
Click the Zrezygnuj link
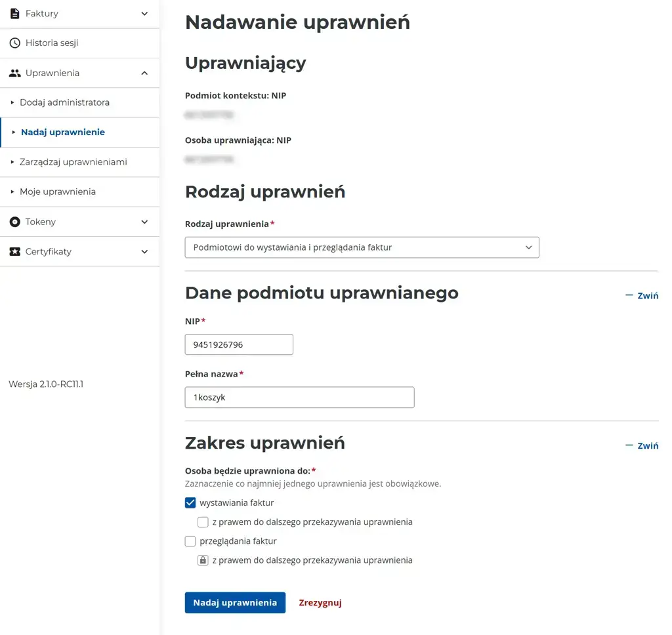(320, 602)
